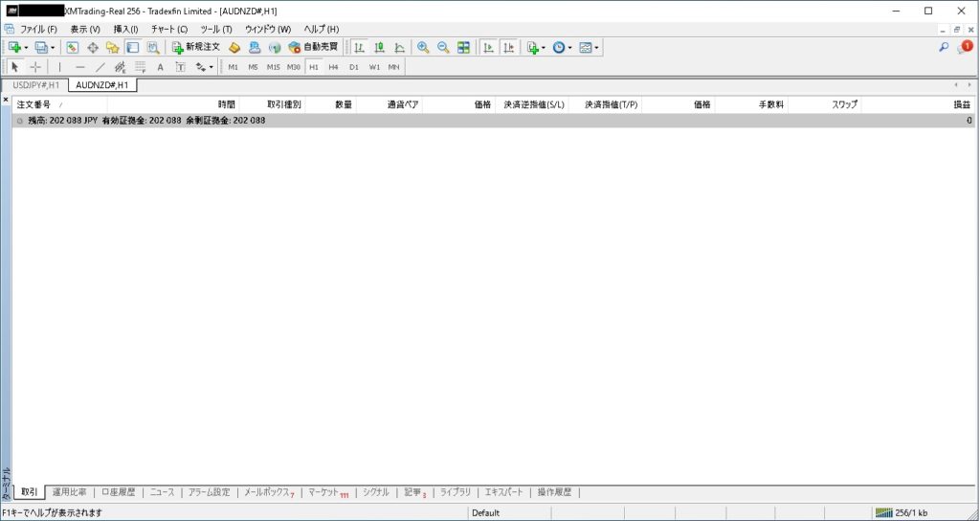
Task: Toggle chart shift button
Action: click(x=508, y=47)
